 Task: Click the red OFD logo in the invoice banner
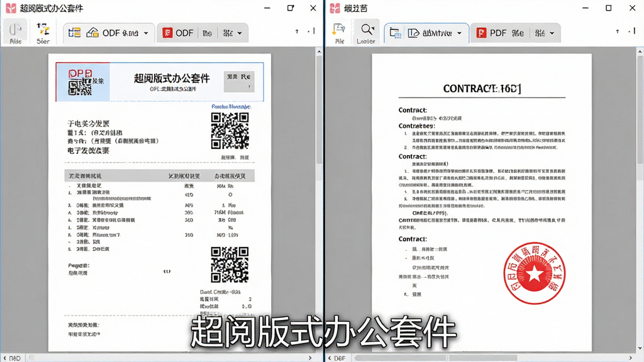pyautogui.click(x=80, y=74)
